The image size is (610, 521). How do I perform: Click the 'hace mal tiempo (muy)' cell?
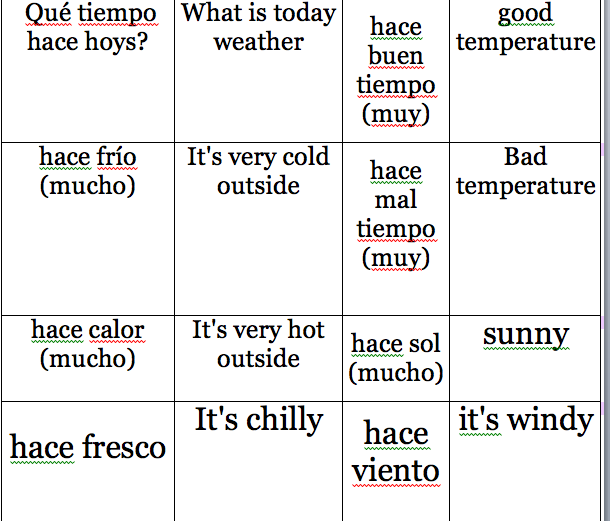coord(396,214)
